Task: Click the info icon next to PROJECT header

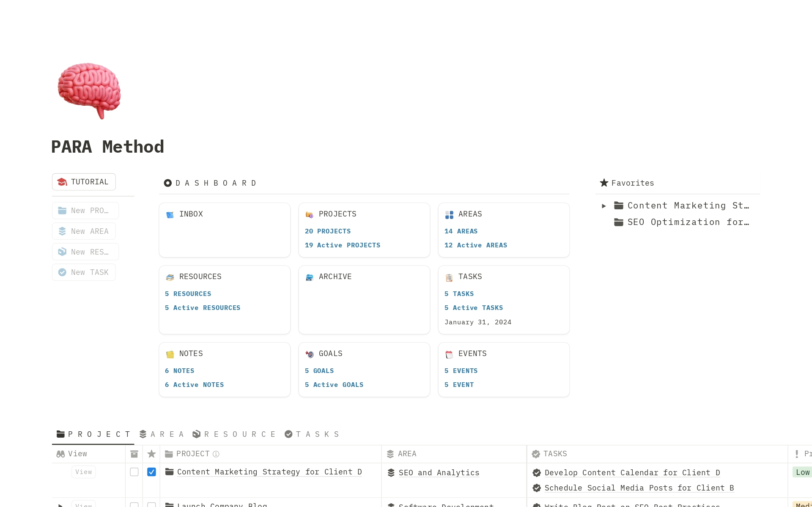Action: coord(216,454)
